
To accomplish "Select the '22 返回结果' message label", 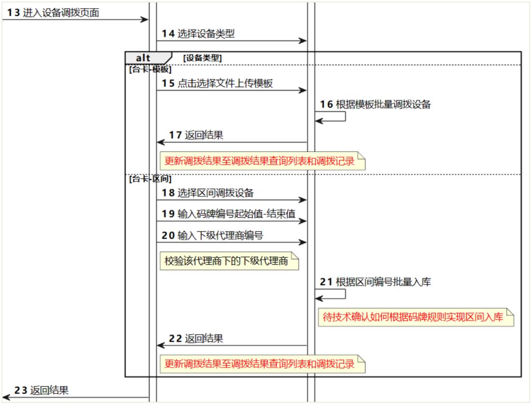I will click(196, 338).
